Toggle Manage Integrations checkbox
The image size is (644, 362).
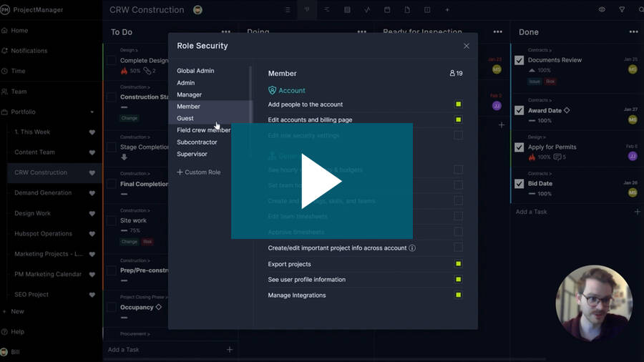(x=458, y=295)
